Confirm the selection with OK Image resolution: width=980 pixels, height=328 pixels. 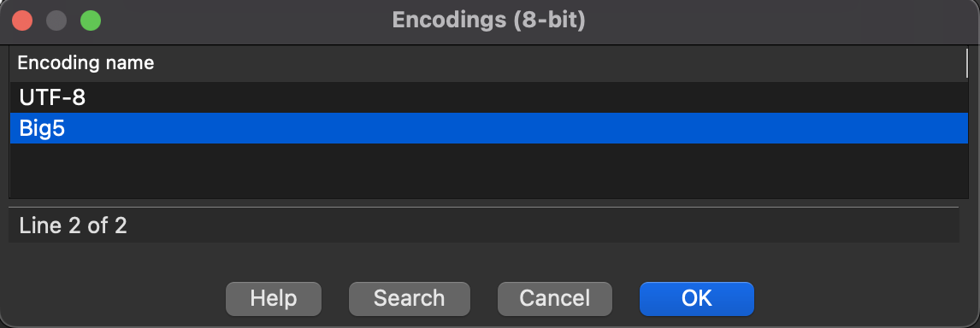pos(696,299)
